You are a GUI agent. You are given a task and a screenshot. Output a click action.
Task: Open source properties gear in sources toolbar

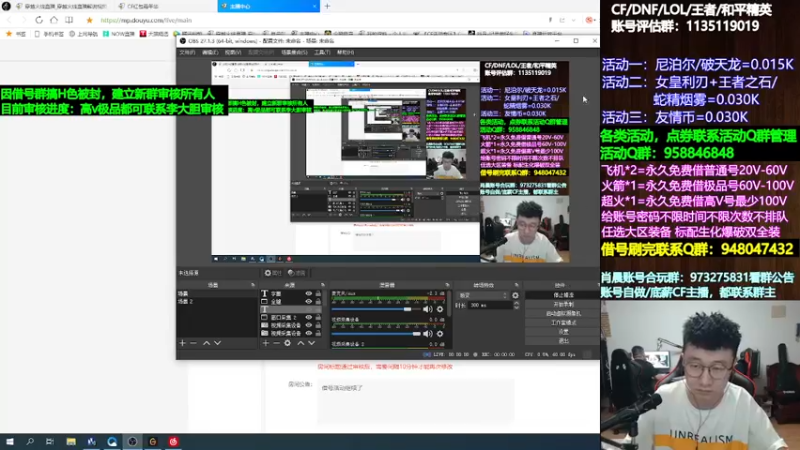(288, 343)
